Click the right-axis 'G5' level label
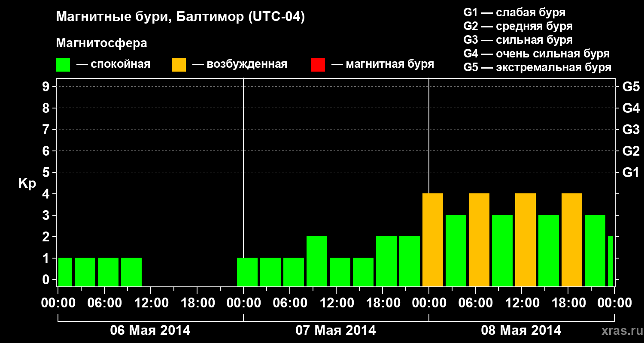The height and width of the screenshot is (343, 644). point(631,87)
